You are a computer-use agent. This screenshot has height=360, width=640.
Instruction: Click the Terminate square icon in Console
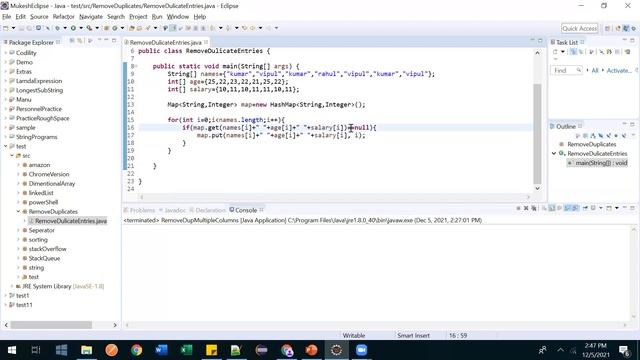518,208
